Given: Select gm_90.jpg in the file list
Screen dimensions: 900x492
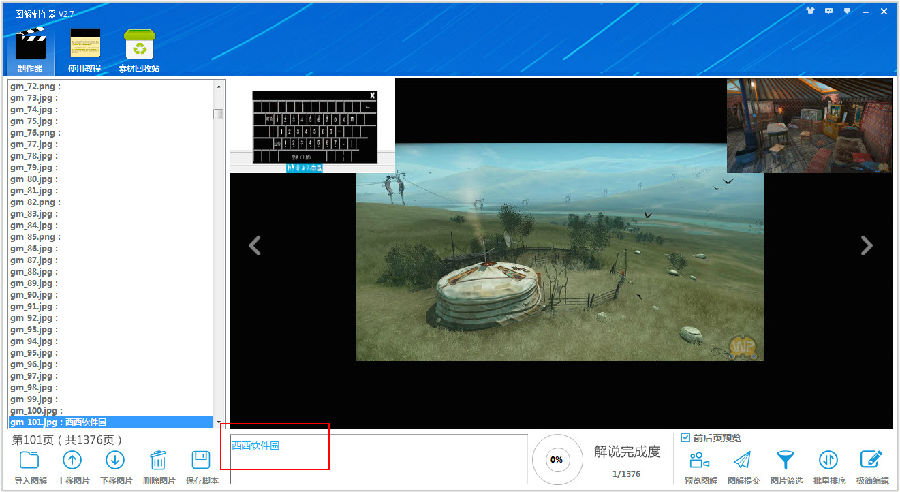Looking at the screenshot, I should coord(34,295).
